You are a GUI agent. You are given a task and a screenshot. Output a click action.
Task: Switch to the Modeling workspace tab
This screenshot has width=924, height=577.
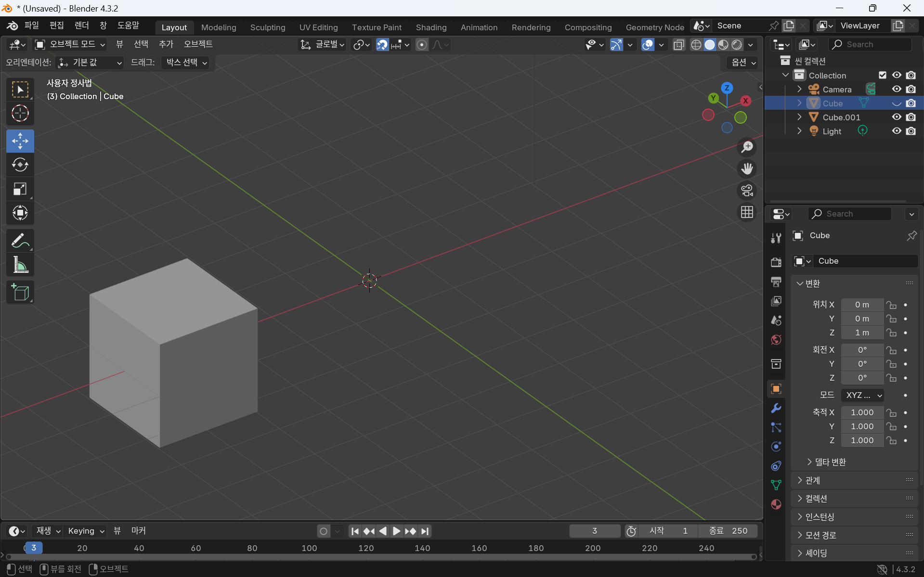219,27
